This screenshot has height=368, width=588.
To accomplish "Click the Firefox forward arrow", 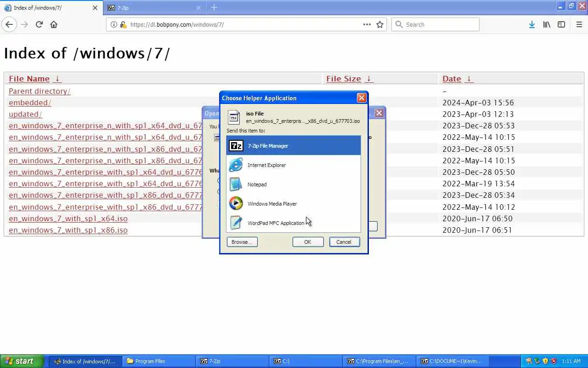I will (24, 24).
